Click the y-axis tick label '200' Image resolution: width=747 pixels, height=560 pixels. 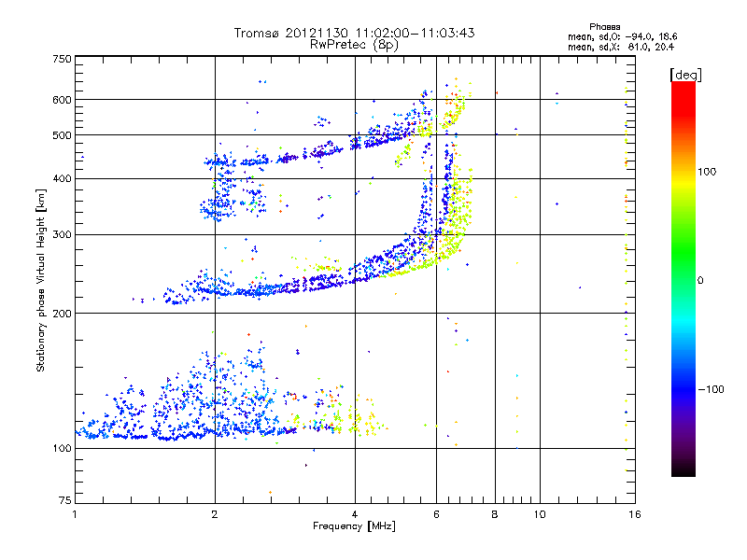coord(62,314)
